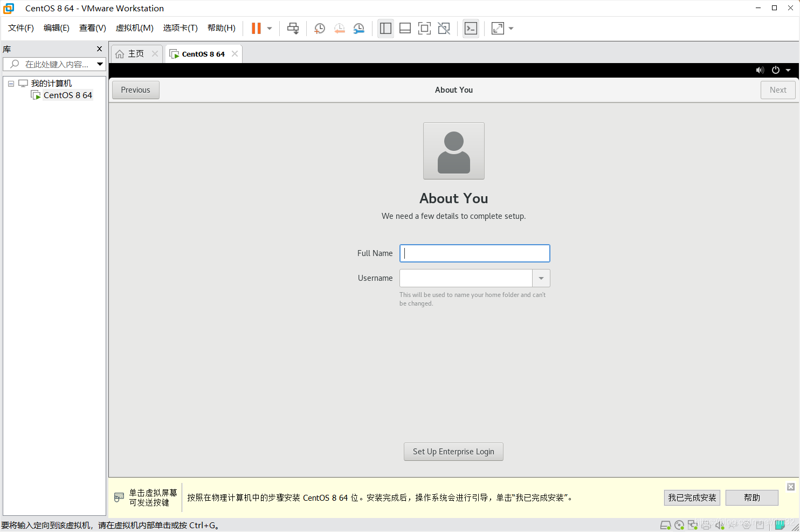Select CentOS 8 64 in library tree
The height and width of the screenshot is (532, 800).
[68, 95]
